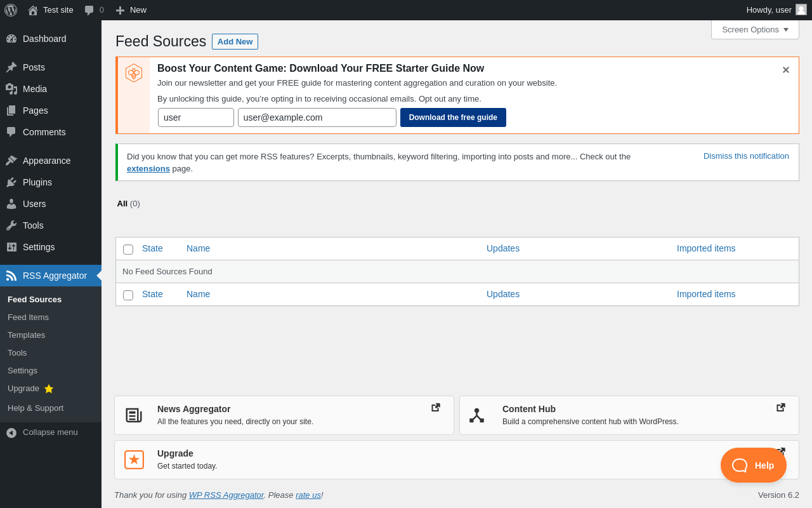The width and height of the screenshot is (812, 508).
Task: Click the New plus icon
Action: pyautogui.click(x=120, y=10)
